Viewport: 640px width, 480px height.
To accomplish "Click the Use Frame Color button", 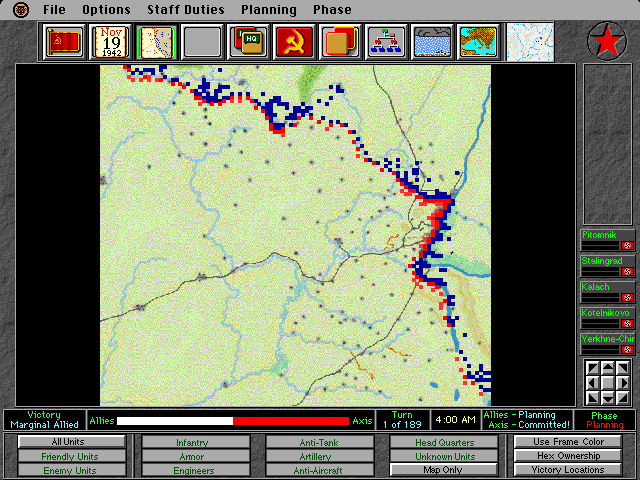I will point(568,442).
